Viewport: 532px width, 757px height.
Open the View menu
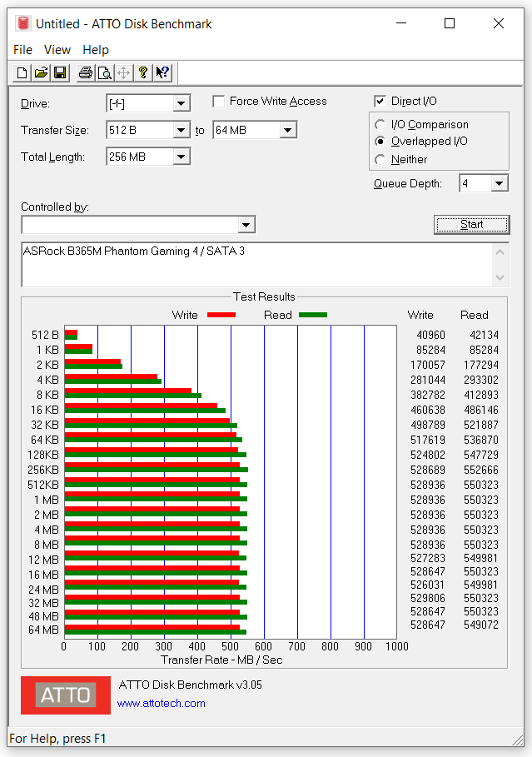tap(57, 50)
